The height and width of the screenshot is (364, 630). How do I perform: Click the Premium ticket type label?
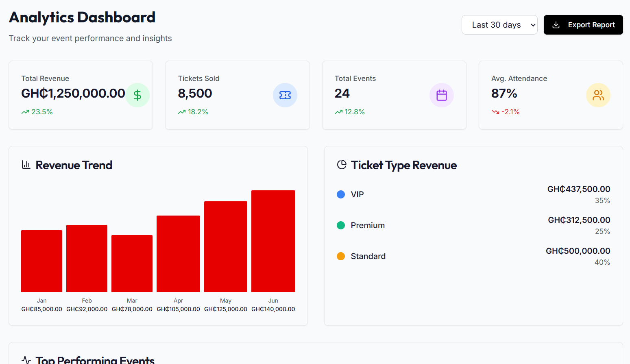(x=368, y=225)
